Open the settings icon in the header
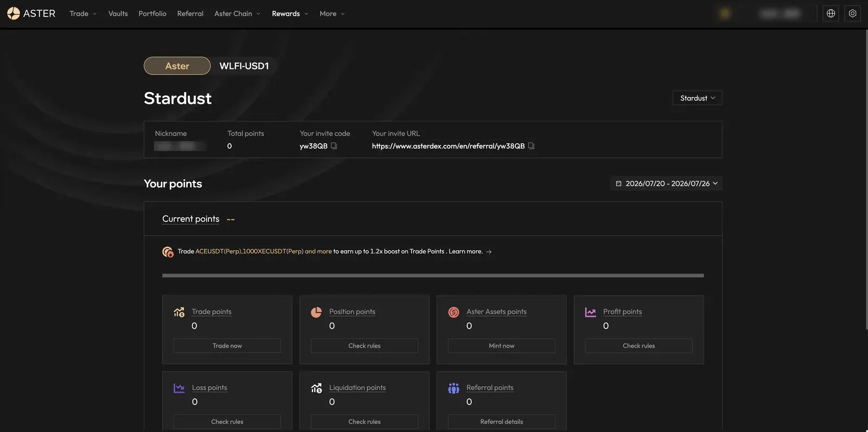 852,14
